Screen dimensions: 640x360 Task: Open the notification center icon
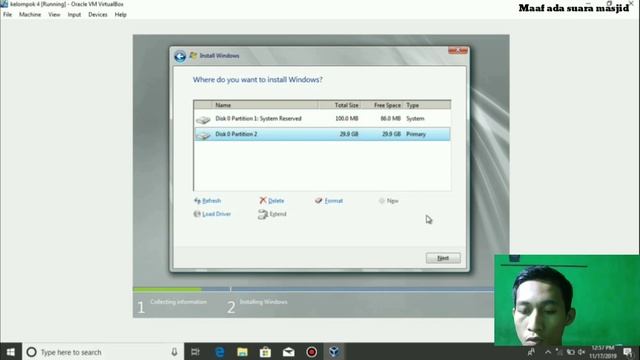click(628, 352)
